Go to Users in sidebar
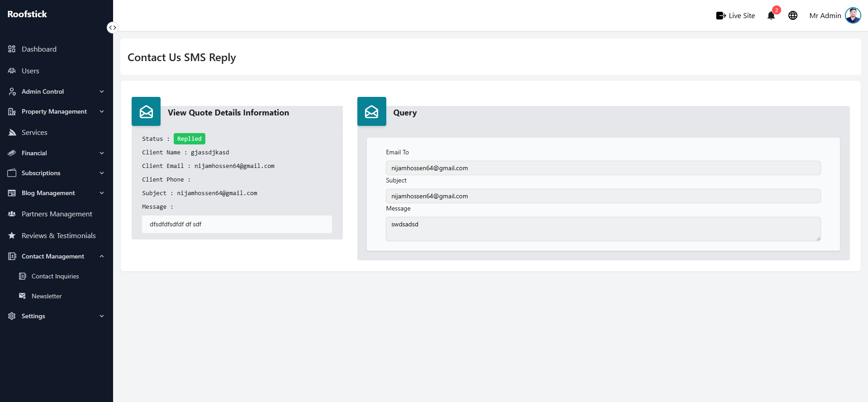This screenshot has width=868, height=402. (x=30, y=71)
